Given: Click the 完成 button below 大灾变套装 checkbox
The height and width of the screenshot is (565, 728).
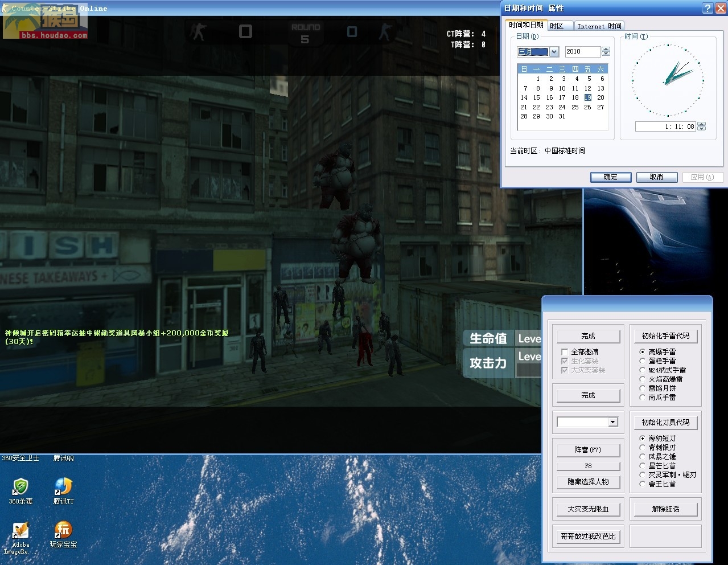Looking at the screenshot, I should click(588, 395).
